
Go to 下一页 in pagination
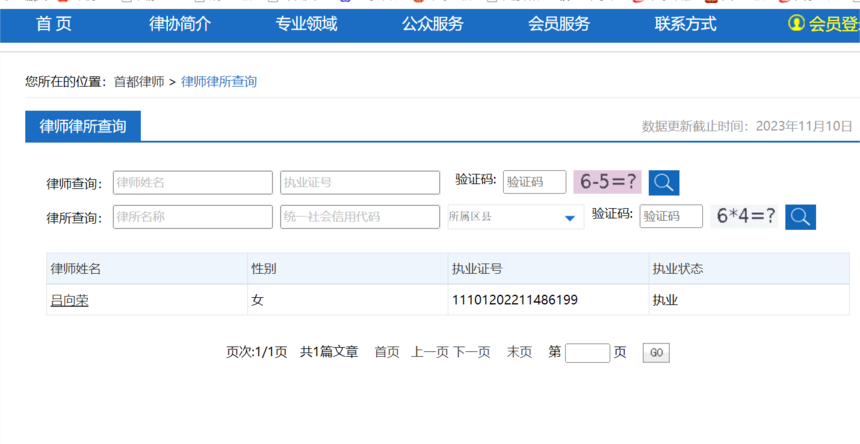pos(472,352)
